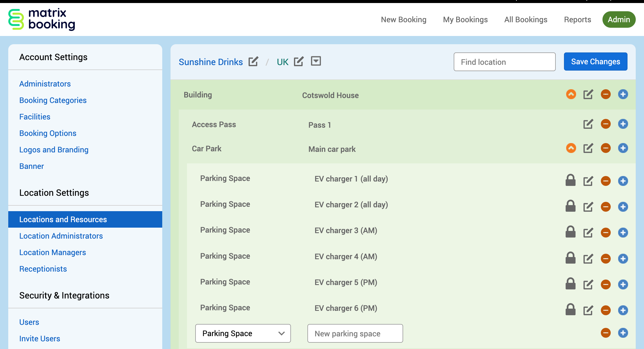Open the All Bookings menu
Image resolution: width=644 pixels, height=349 pixels.
click(525, 19)
